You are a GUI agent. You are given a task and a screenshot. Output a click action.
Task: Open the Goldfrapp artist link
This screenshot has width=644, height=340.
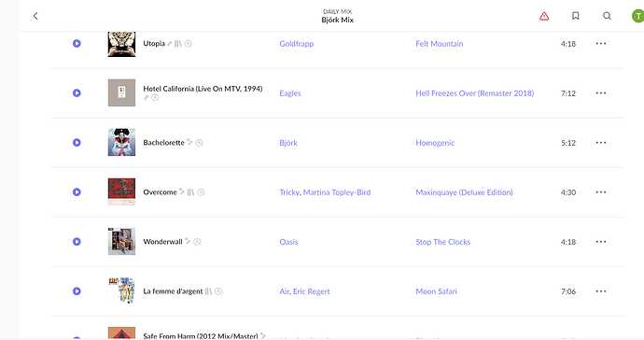tap(297, 44)
